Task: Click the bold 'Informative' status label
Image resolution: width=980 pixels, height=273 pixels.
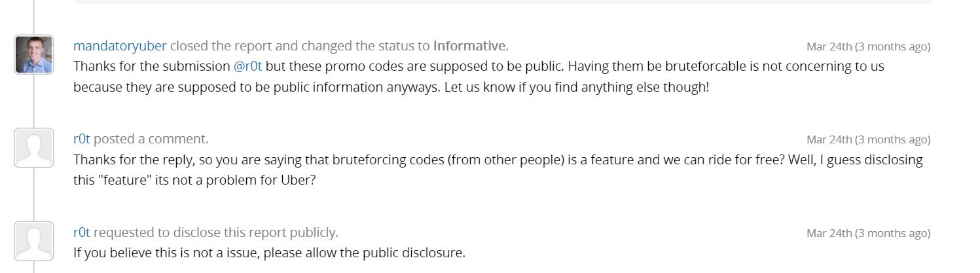Action: (469, 46)
